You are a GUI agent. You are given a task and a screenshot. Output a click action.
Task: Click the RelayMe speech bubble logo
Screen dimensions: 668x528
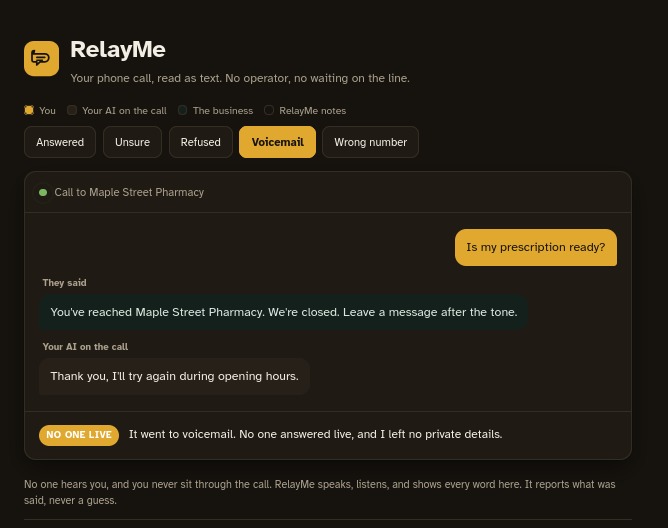tap(41, 58)
